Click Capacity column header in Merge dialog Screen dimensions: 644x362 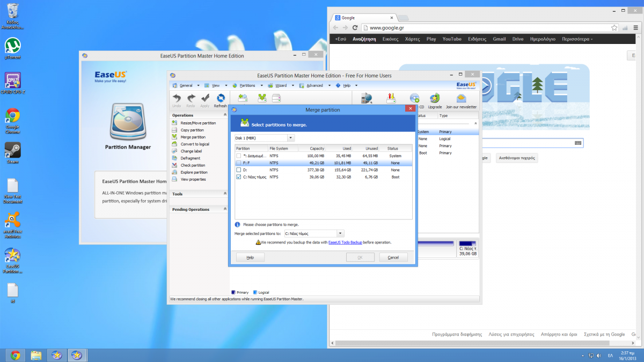click(312, 149)
